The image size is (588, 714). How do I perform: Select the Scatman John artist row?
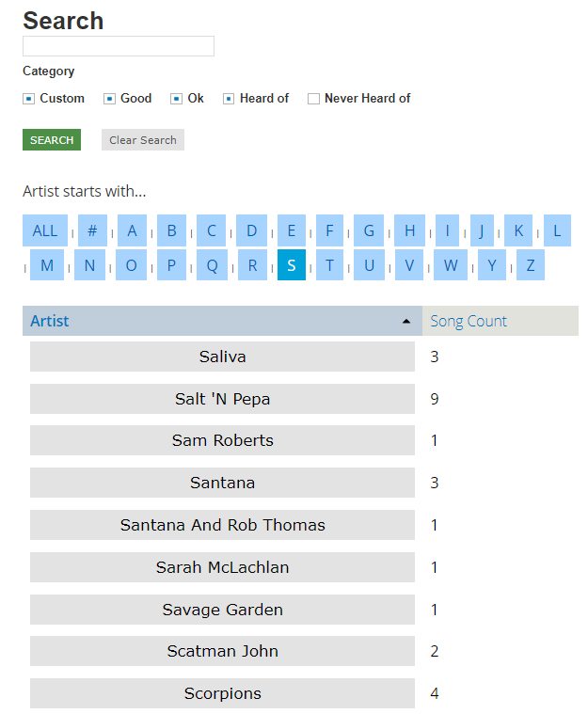point(222,651)
